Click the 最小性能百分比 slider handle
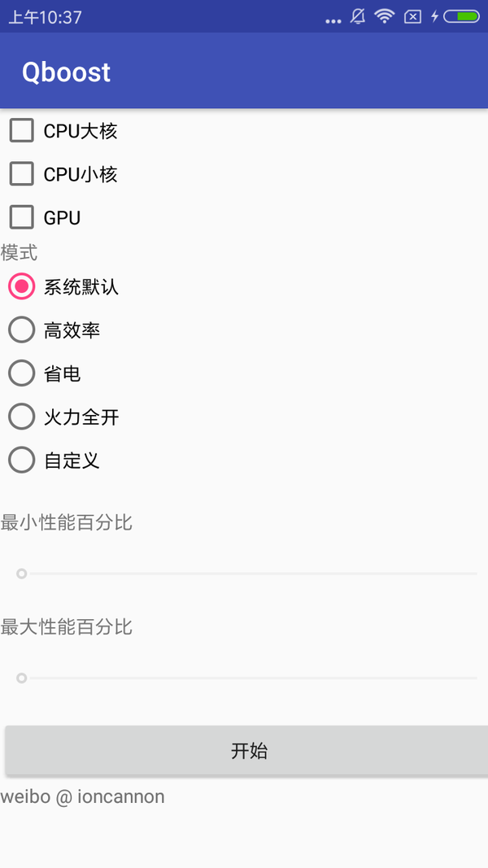Image resolution: width=488 pixels, height=868 pixels. pyautogui.click(x=22, y=574)
